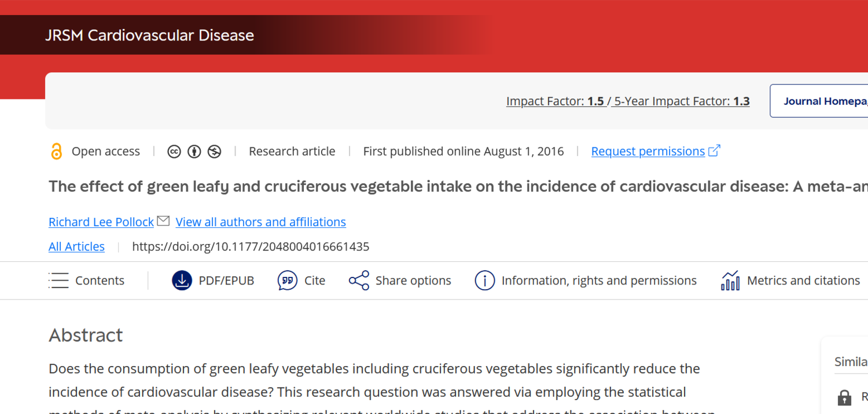The image size is (868, 414).
Task: Click the 5-Year Impact Factor link
Action: (682, 102)
